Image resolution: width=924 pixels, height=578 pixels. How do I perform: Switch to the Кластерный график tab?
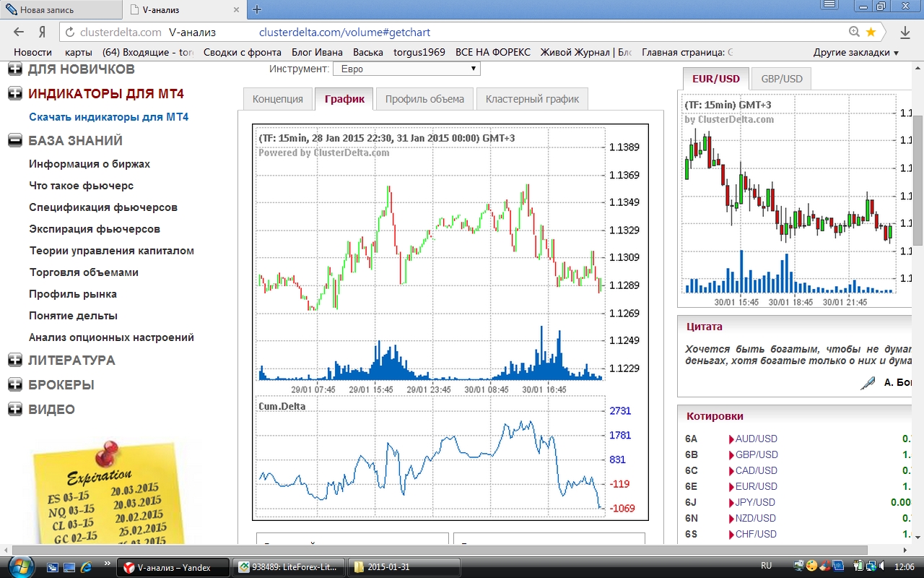tap(532, 99)
